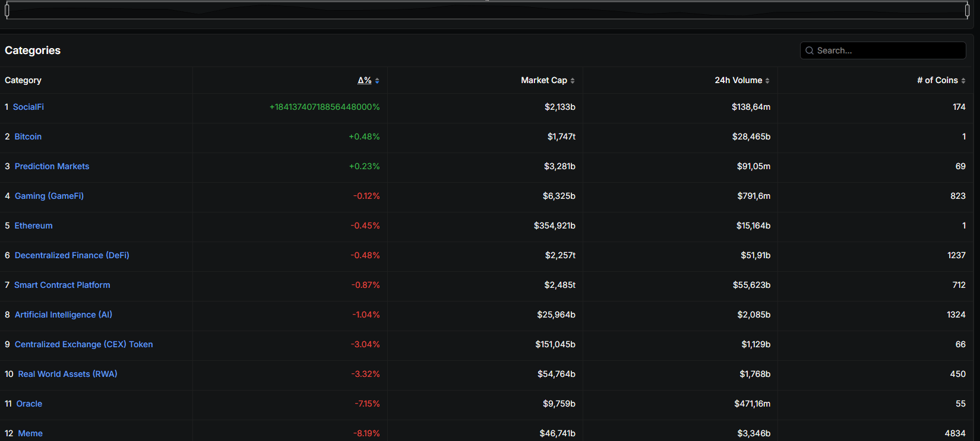Click the $51,91b volume cell
Screen dimensions: 980x441
(755, 255)
